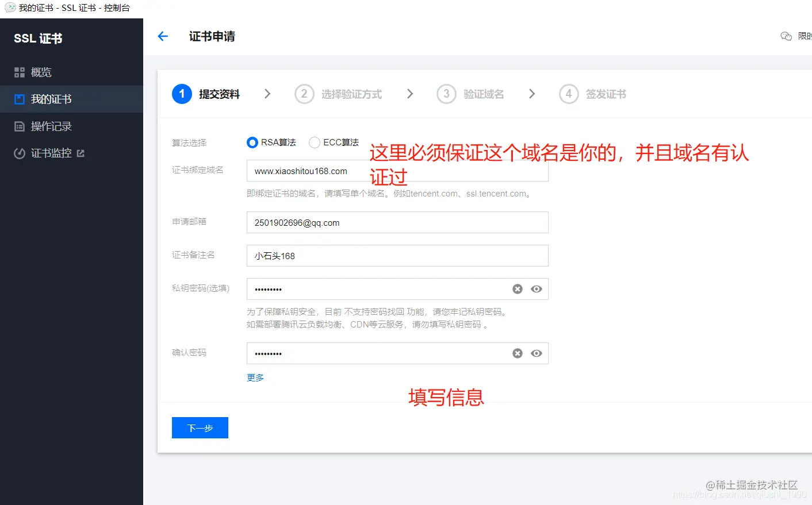Viewport: 812px width, 505px height.
Task: Click the 验证域名 step label
Action: [x=484, y=94]
